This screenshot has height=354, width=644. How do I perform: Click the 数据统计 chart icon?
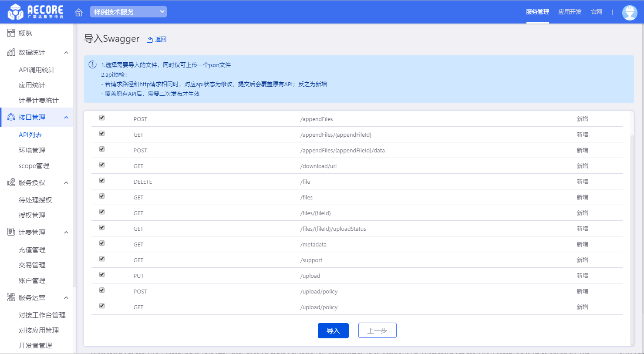click(x=11, y=52)
